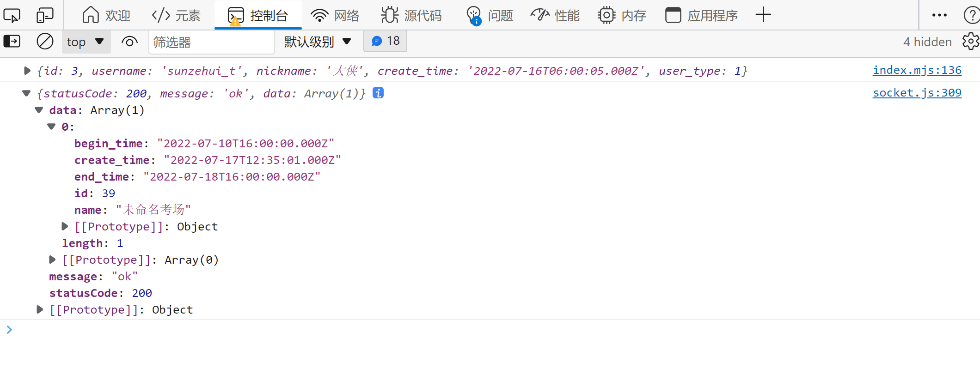This screenshot has width=980, height=387.
Task: Clear the console with the ban icon
Action: (45, 42)
